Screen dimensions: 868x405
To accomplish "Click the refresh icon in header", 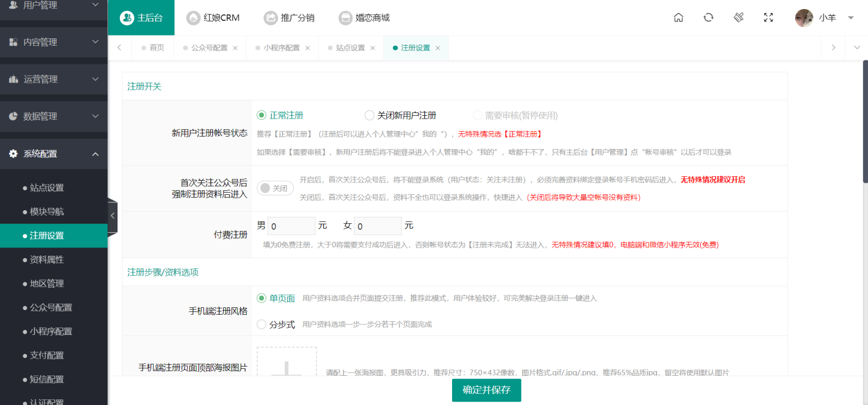I will click(x=708, y=18).
